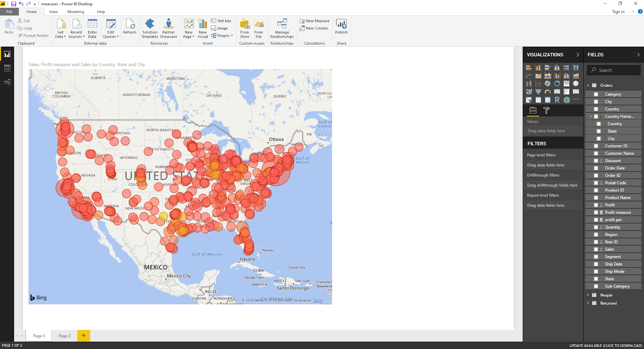Open the Edit Queries dropdown
644x349 pixels.
[x=111, y=29]
